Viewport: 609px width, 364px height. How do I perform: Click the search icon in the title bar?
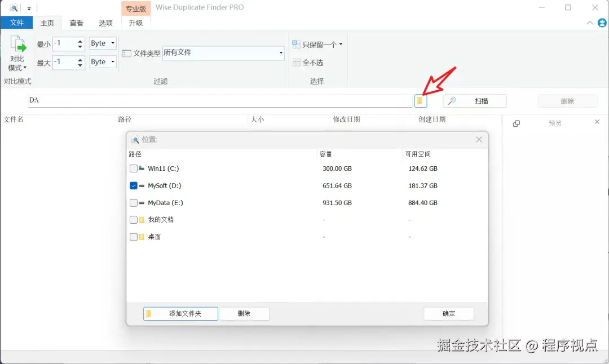tap(12, 7)
